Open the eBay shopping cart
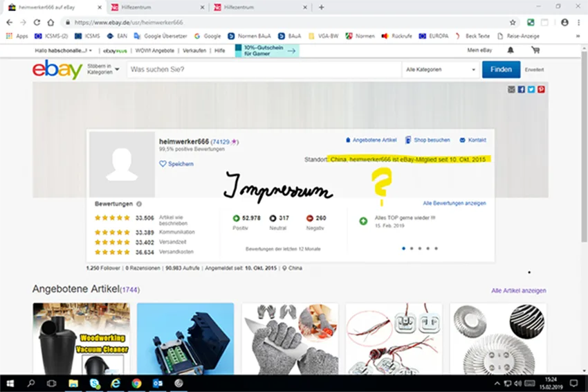Image resolution: width=588 pixels, height=392 pixels. 535,50
